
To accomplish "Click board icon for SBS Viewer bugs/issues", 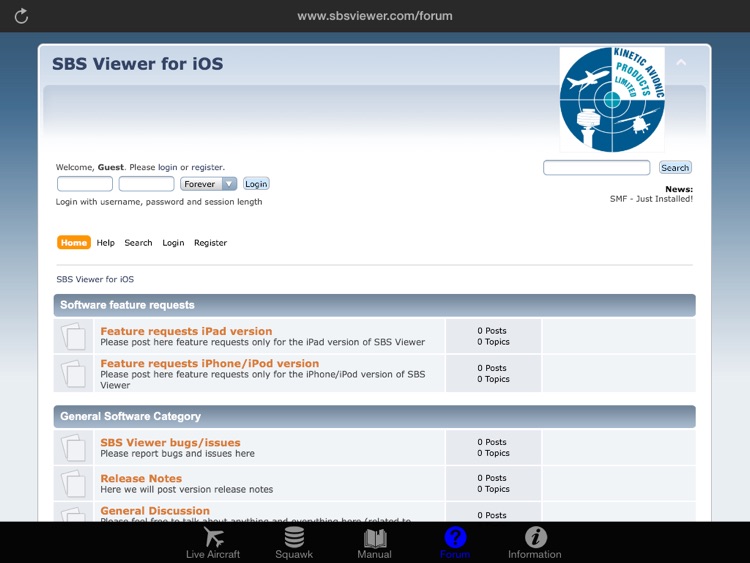I will pyautogui.click(x=74, y=447).
